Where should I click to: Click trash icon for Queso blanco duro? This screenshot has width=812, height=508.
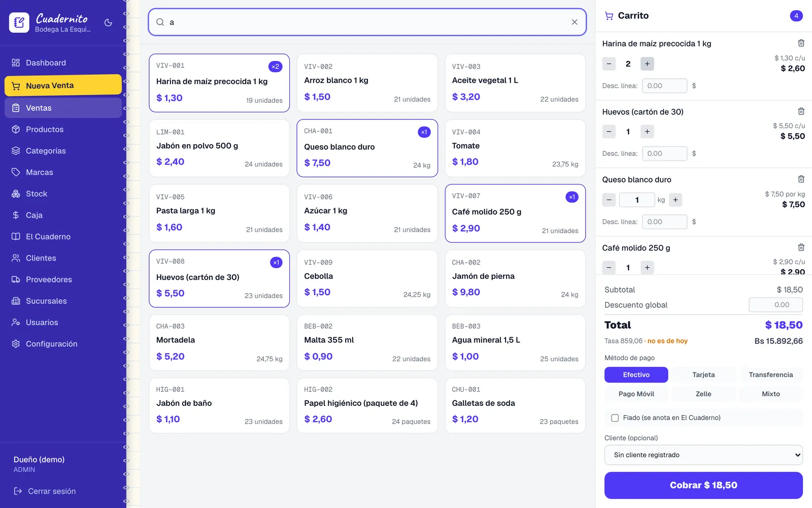[x=801, y=179]
